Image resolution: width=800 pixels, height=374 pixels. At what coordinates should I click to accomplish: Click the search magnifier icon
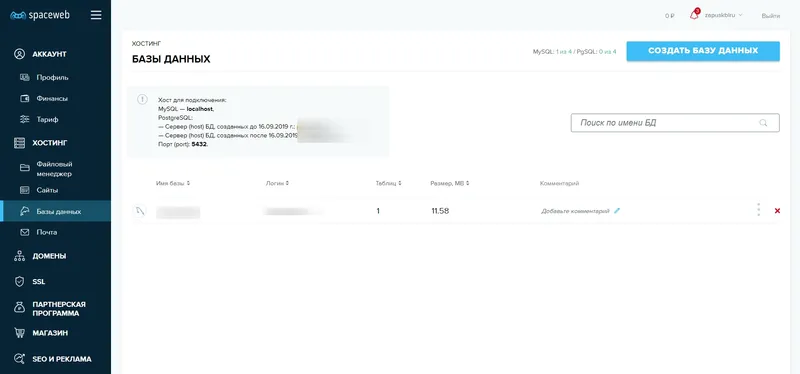point(763,123)
